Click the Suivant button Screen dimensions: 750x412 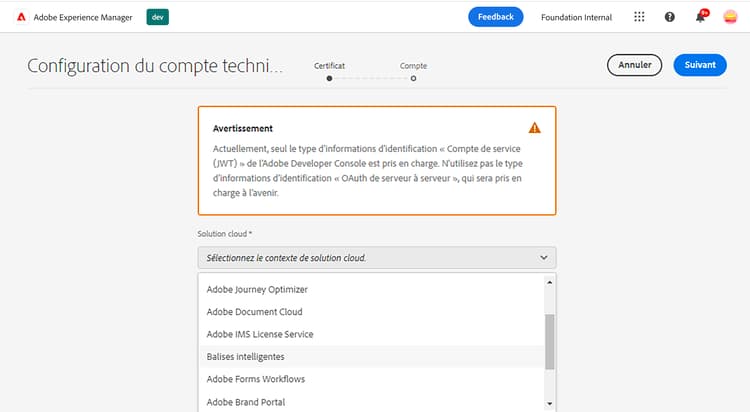[x=700, y=65]
